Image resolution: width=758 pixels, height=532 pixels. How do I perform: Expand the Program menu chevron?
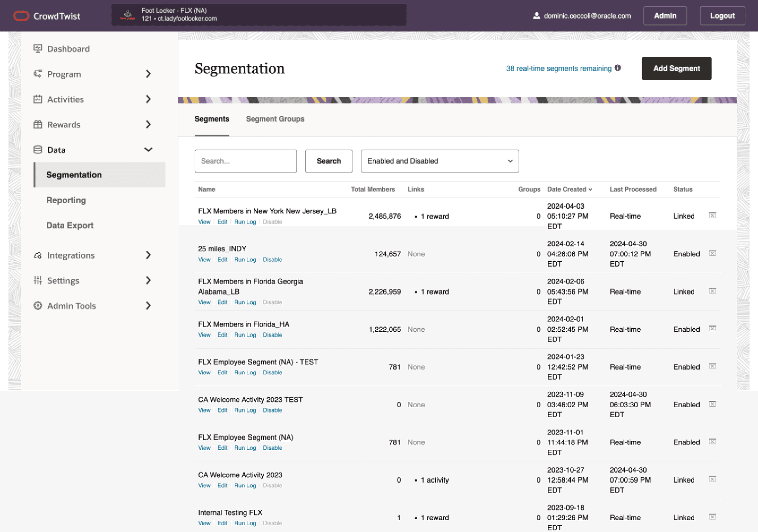[x=148, y=74]
